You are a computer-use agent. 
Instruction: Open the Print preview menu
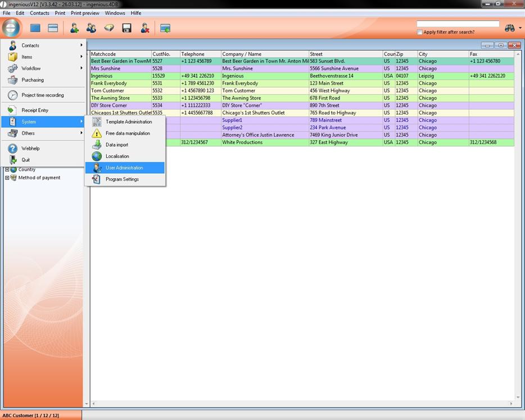click(x=85, y=13)
